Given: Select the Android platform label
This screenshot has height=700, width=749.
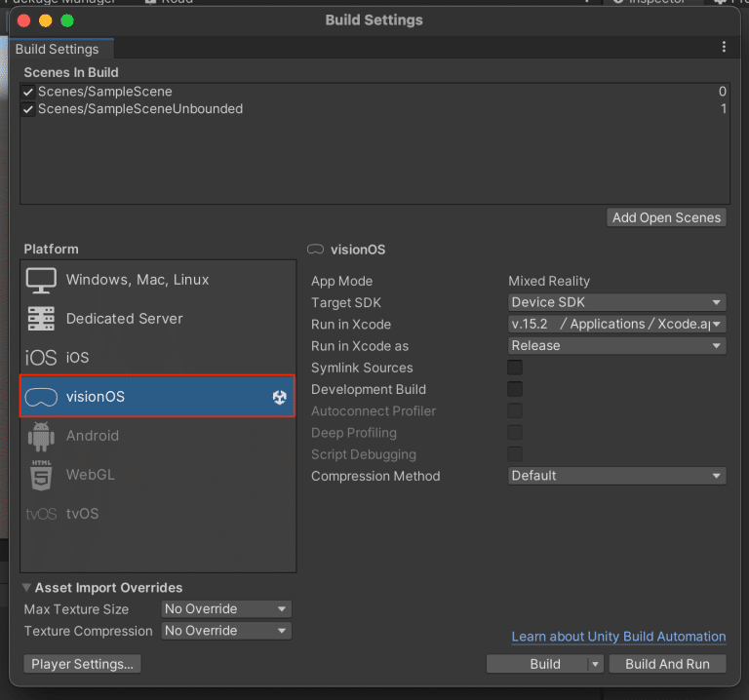Looking at the screenshot, I should (93, 436).
